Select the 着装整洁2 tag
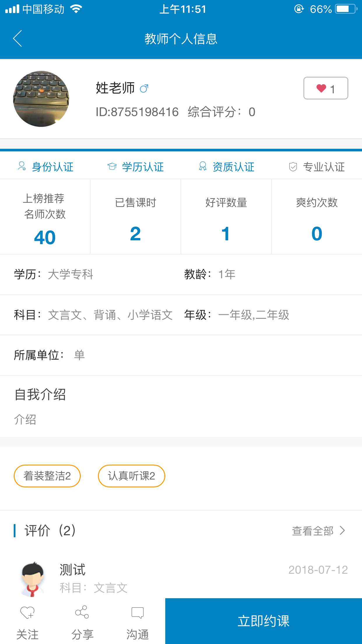Viewport: 362px width, 644px height. coord(47,476)
